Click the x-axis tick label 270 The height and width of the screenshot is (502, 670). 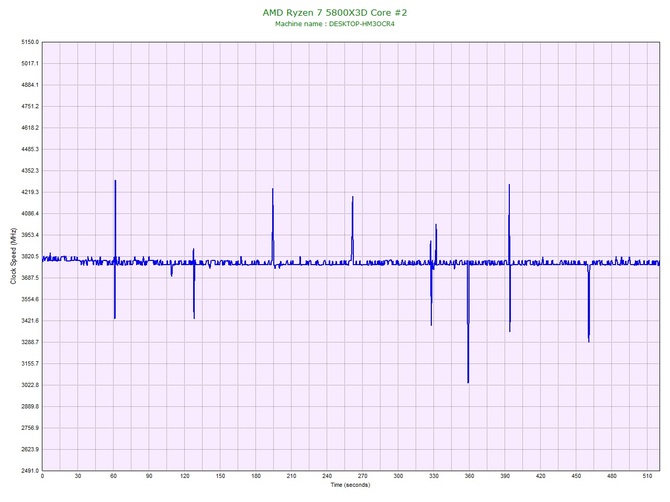(363, 476)
